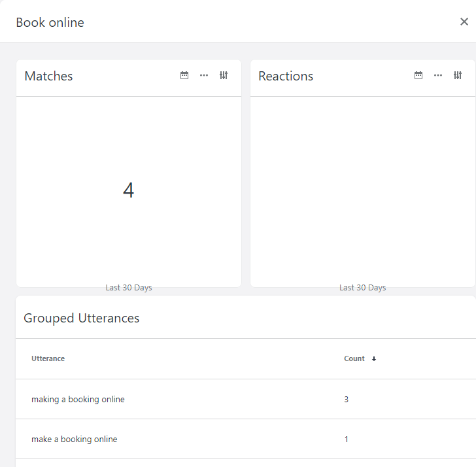This screenshot has height=467, width=476.
Task: Open the Matches filter settings sliders
Action: pos(224,76)
